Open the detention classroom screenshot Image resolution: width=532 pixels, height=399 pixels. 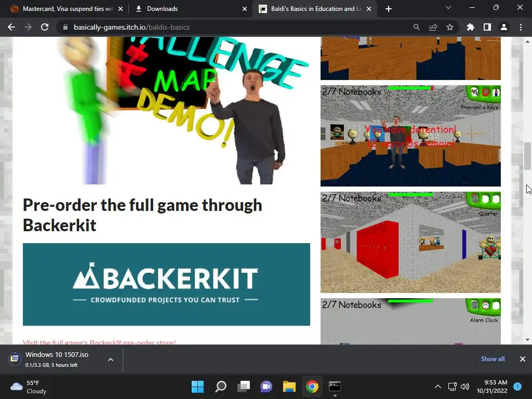point(410,136)
